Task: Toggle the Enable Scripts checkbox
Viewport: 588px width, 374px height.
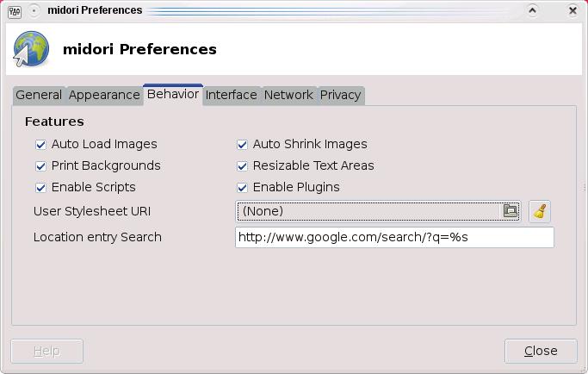Action: 40,188
